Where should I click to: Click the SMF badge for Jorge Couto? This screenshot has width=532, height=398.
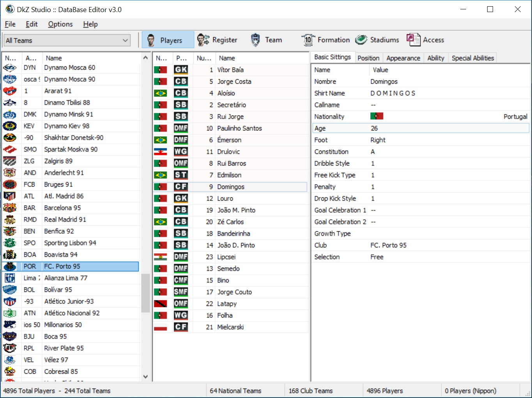(x=181, y=292)
